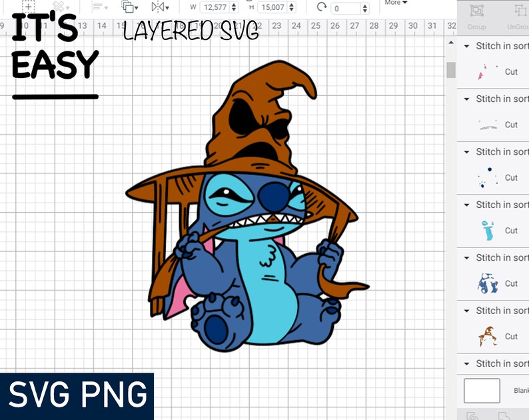This screenshot has height=420, width=529.
Task: Increase height with the H up arrow
Action: click(292, 5)
